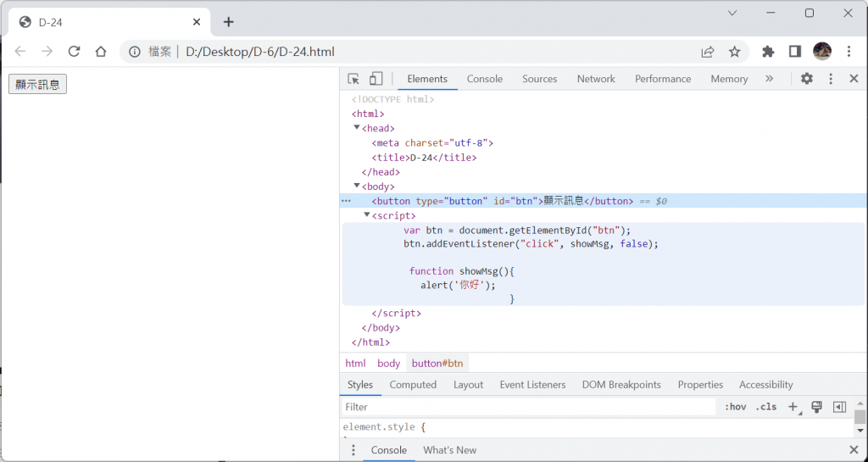The height and width of the screenshot is (462, 868).
Task: Select the <title>D-24</title> line
Action: (424, 158)
